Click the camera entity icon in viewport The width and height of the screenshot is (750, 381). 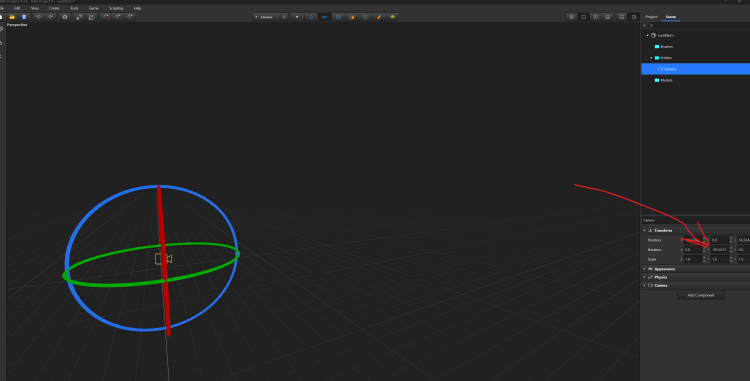click(163, 259)
